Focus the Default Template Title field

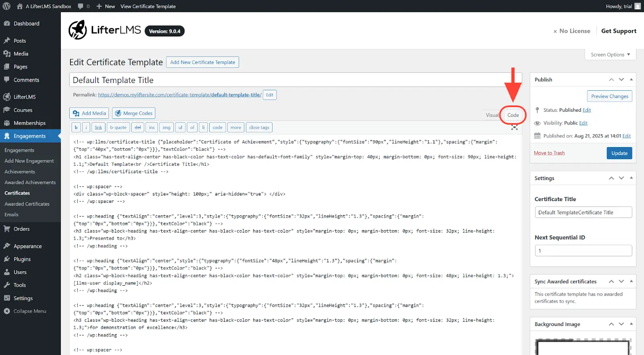295,80
